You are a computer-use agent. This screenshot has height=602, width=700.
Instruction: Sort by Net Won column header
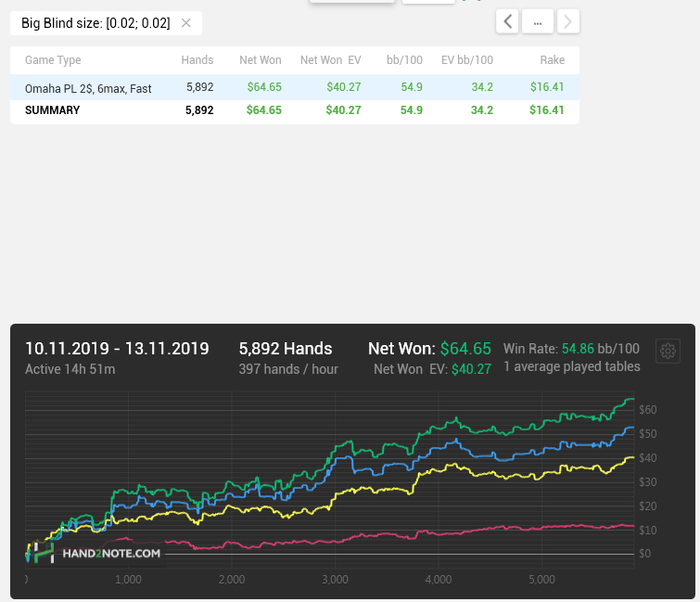(x=260, y=60)
